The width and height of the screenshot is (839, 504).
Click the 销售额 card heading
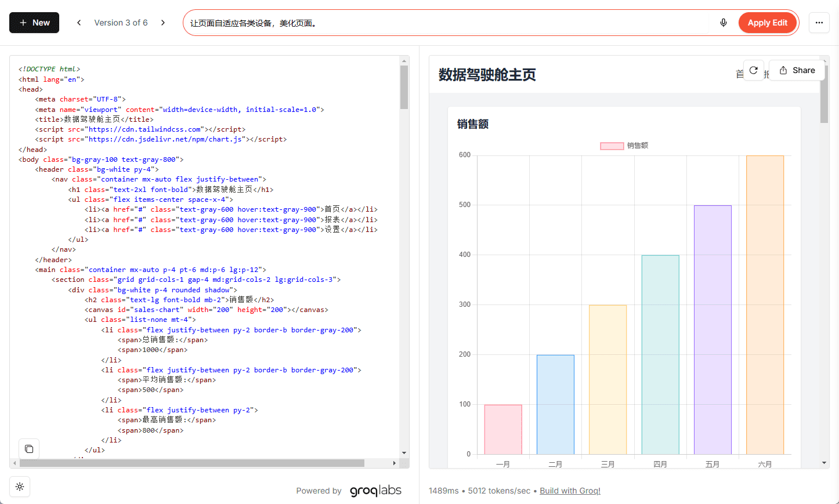tap(473, 124)
